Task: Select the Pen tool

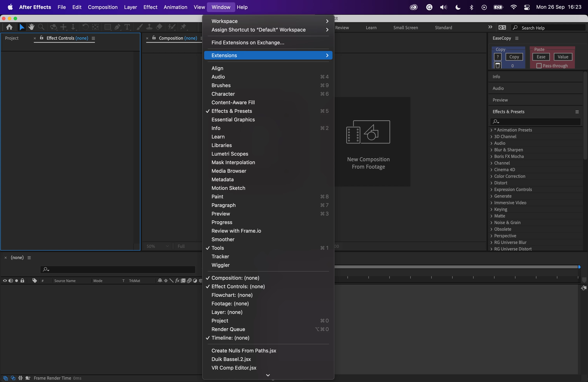Action: click(117, 27)
